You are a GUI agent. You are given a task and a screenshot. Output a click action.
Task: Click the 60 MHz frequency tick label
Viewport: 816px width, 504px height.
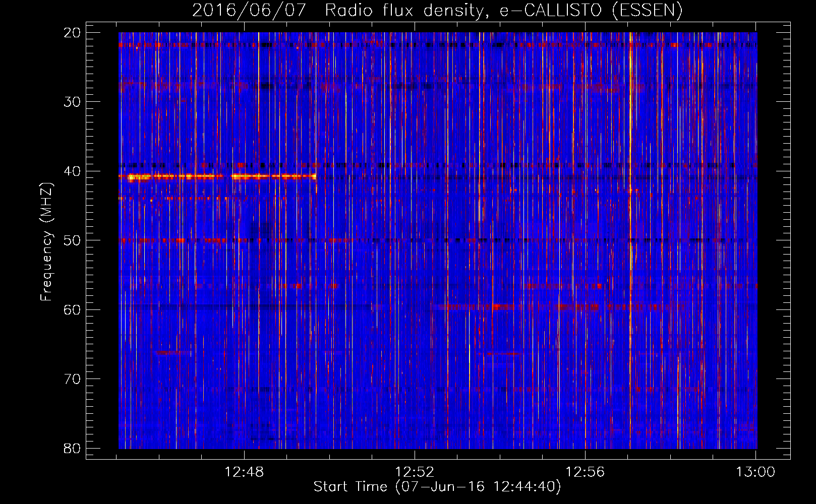[x=72, y=309]
